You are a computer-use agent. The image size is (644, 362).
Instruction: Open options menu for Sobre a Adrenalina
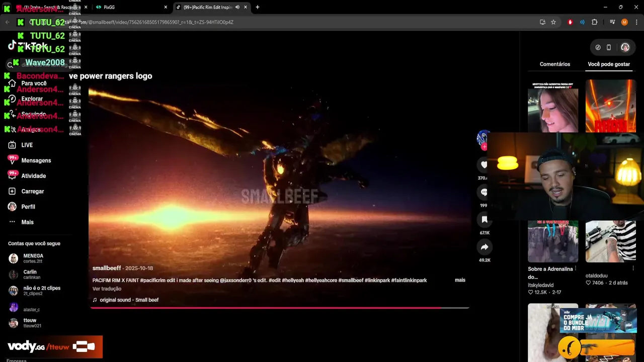point(575,269)
